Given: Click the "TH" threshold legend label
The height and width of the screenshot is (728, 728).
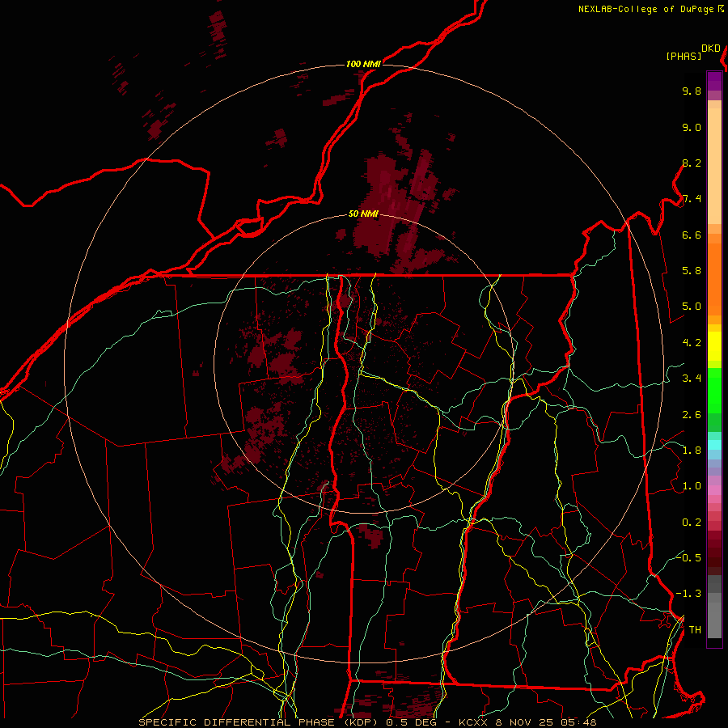Looking at the screenshot, I should (x=695, y=630).
